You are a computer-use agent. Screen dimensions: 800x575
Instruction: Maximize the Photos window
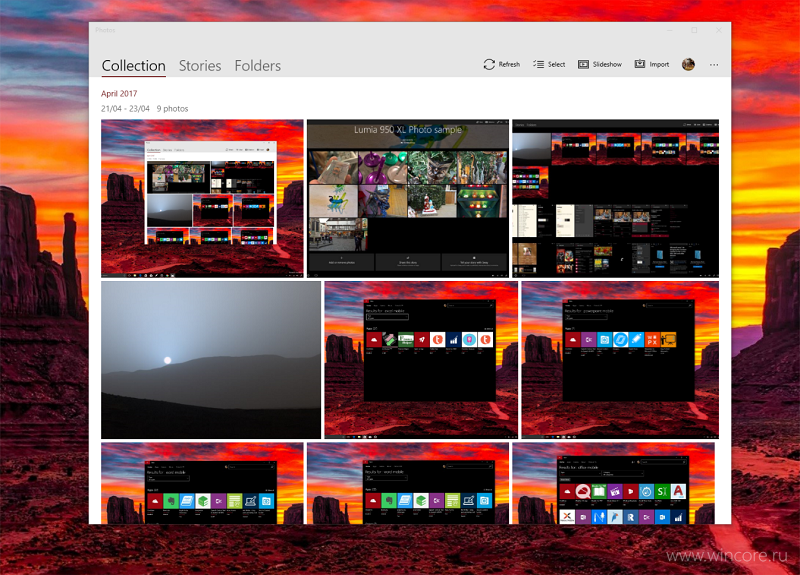694,31
